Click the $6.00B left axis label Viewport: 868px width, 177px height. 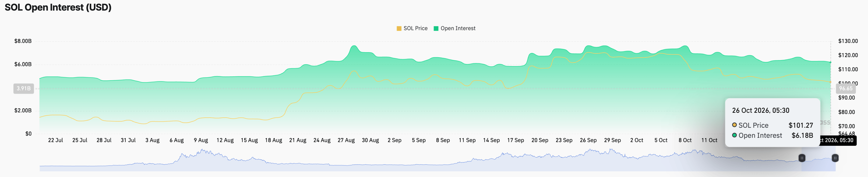point(23,64)
